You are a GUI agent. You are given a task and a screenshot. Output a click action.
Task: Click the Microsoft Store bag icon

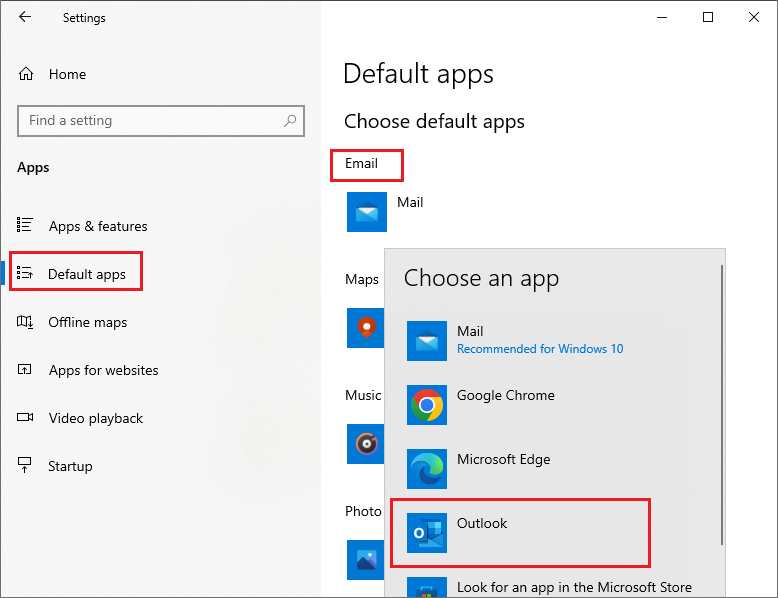[x=427, y=587]
